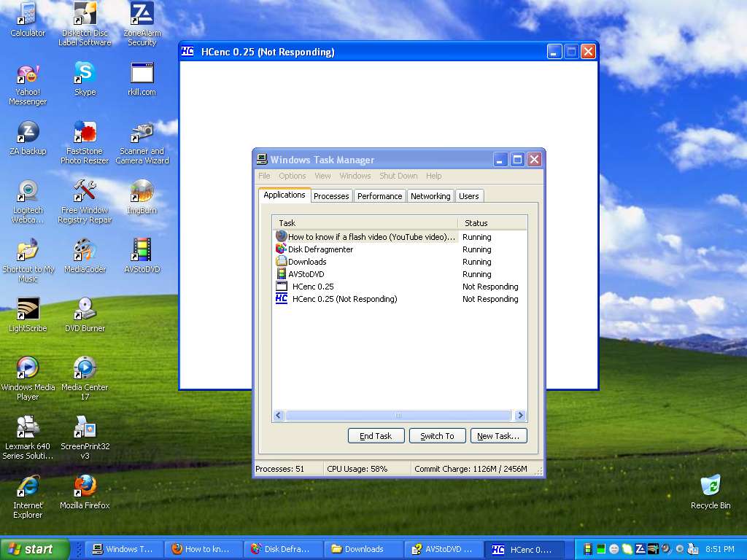Click ZoneAlarm icon in system tray
This screenshot has height=560, width=747.
[x=640, y=549]
